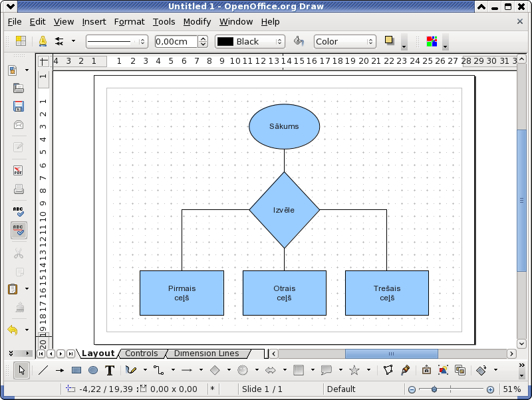The image size is (532, 400).
Task: Select the Block Arrows tool
Action: click(x=271, y=370)
